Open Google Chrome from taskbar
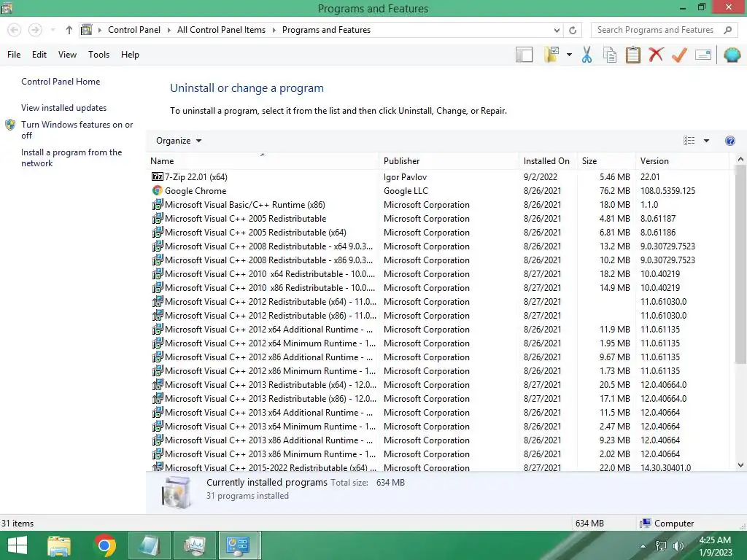The width and height of the screenshot is (747, 560). [105, 545]
